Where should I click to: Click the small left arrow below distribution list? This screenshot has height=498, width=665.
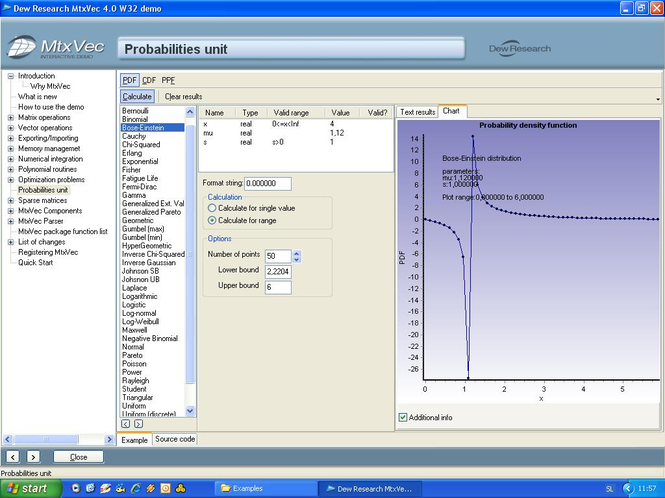[126, 423]
